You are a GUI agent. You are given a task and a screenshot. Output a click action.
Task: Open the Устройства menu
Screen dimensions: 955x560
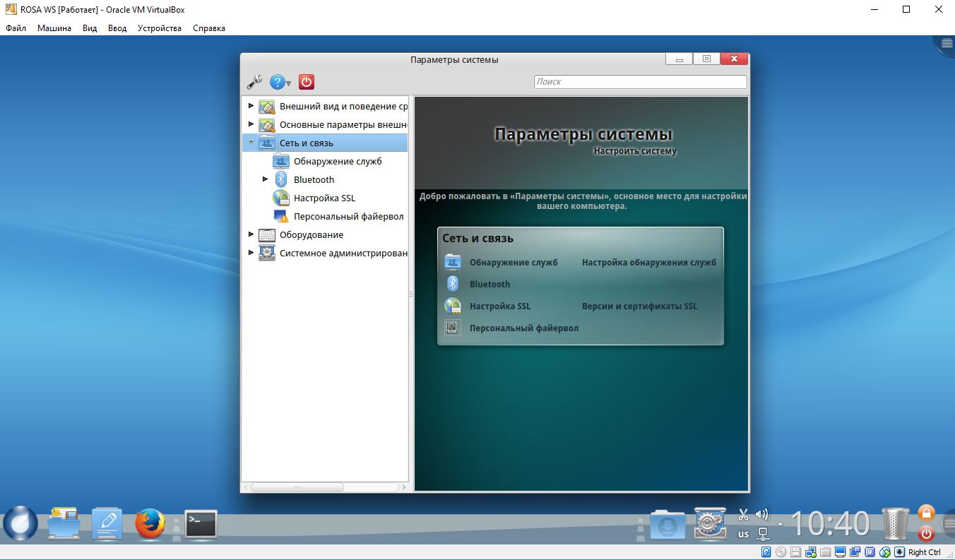160,28
